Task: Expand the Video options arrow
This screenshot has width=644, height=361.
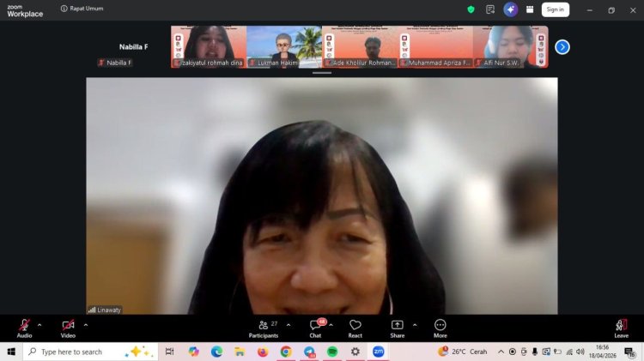Action: pyautogui.click(x=85, y=325)
